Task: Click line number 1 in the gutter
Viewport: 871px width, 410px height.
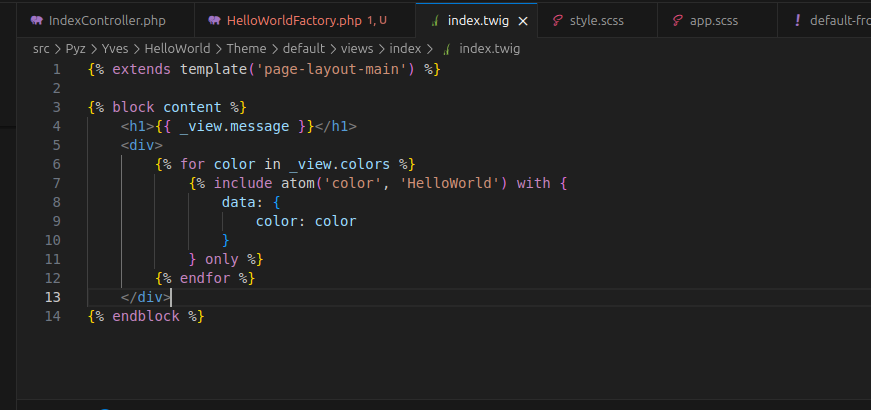Action: [x=56, y=70]
